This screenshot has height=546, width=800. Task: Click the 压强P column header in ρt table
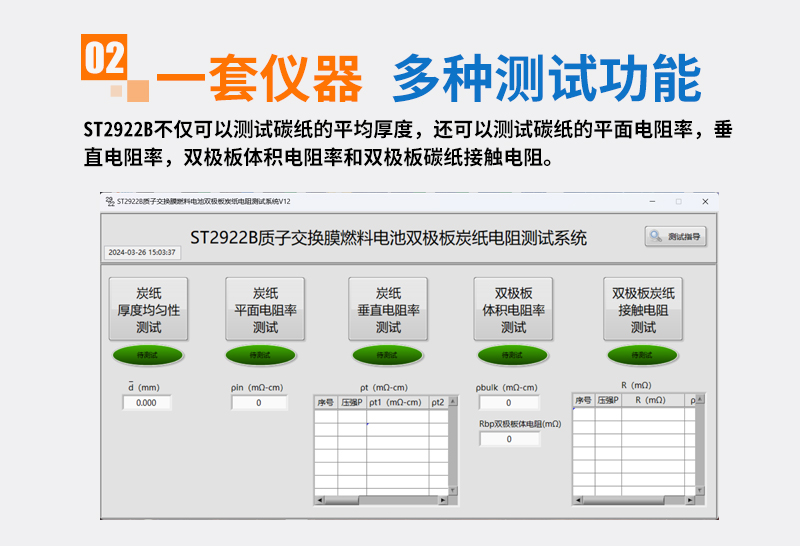[351, 402]
